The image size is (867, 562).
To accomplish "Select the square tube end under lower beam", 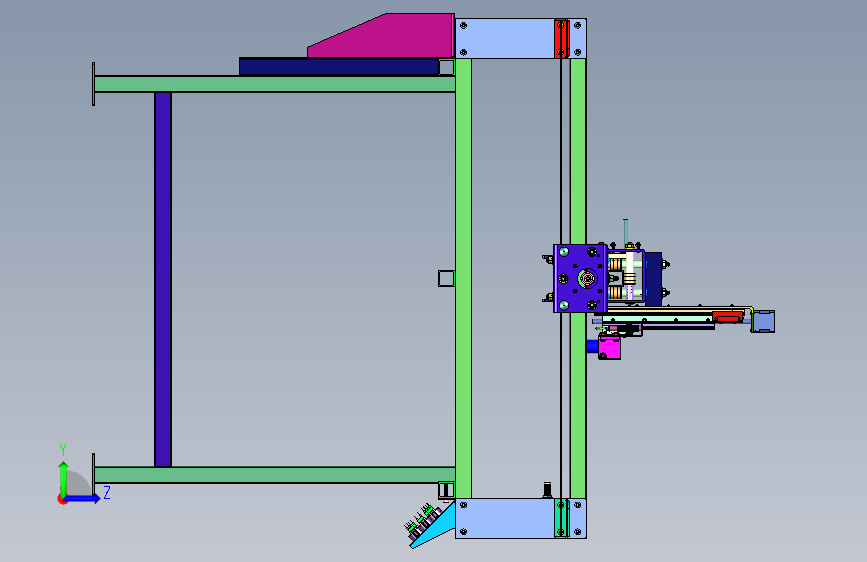I will (446, 490).
